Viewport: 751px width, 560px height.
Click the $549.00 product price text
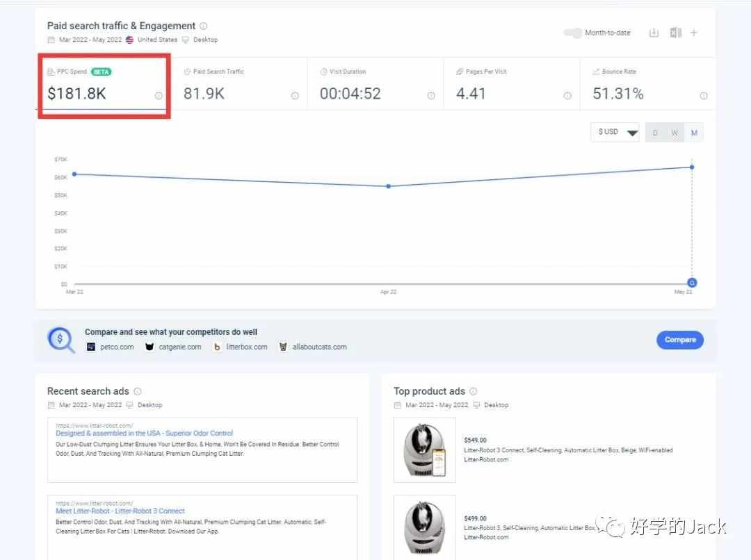pos(475,440)
